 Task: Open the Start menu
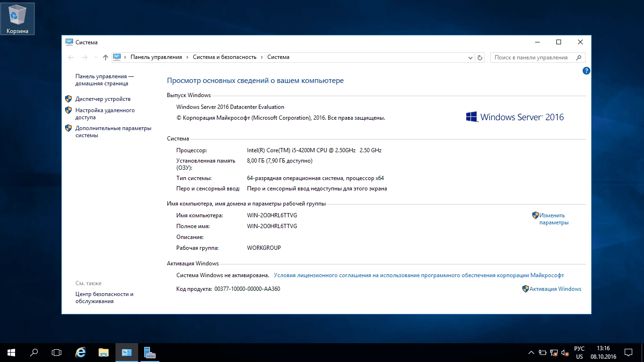(x=11, y=352)
